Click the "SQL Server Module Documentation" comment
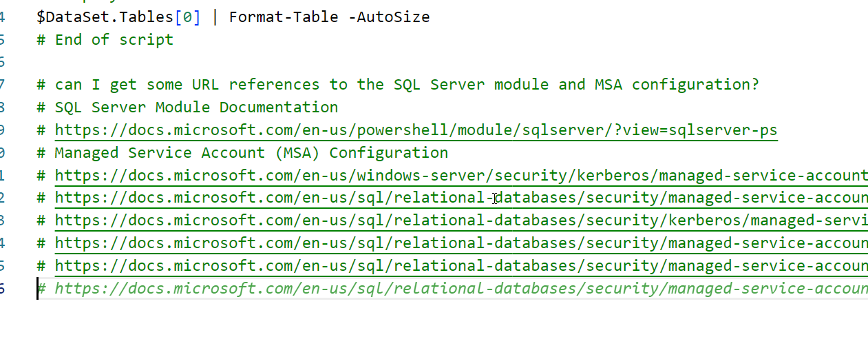The image size is (868, 337). [x=196, y=108]
